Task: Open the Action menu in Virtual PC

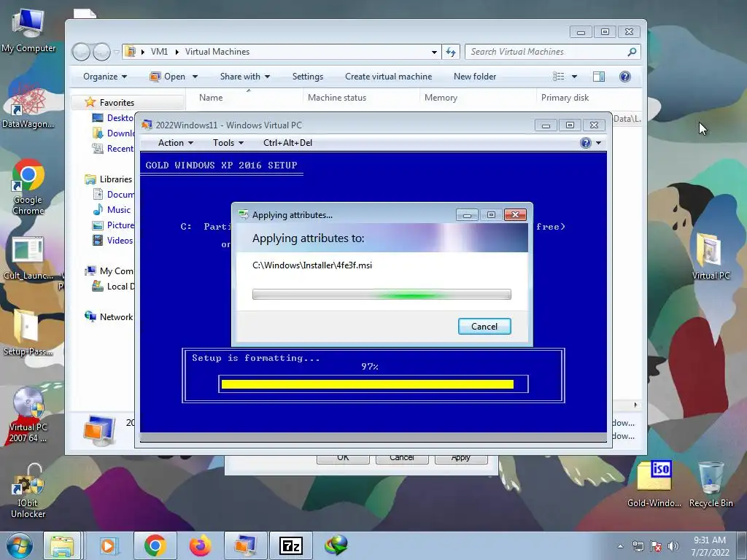Action: pos(175,143)
